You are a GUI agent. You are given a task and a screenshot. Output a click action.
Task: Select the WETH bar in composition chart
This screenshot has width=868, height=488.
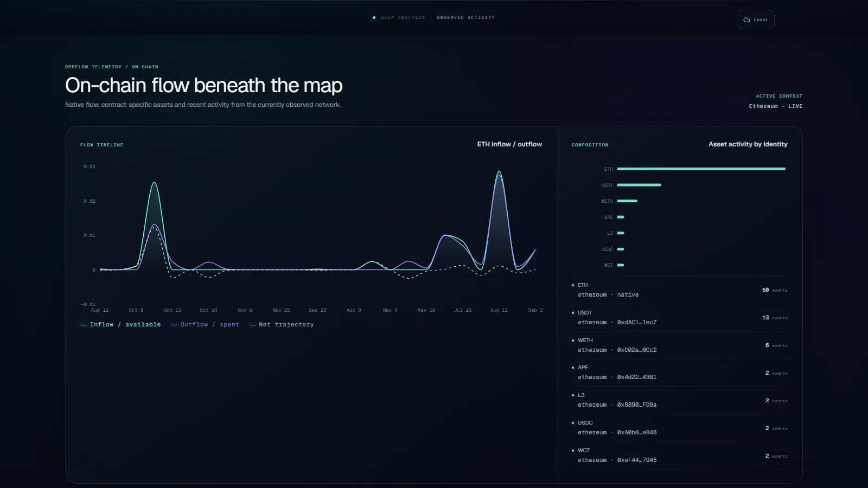click(627, 201)
